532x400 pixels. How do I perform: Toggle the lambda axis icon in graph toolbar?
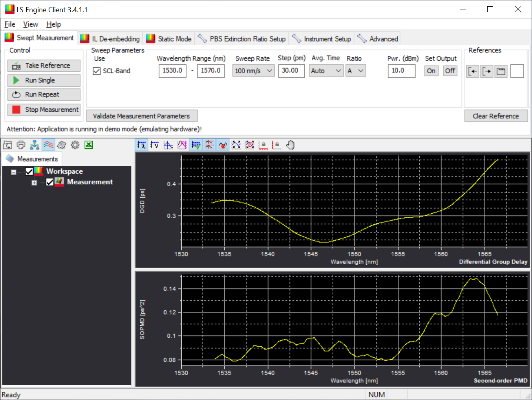pos(141,145)
